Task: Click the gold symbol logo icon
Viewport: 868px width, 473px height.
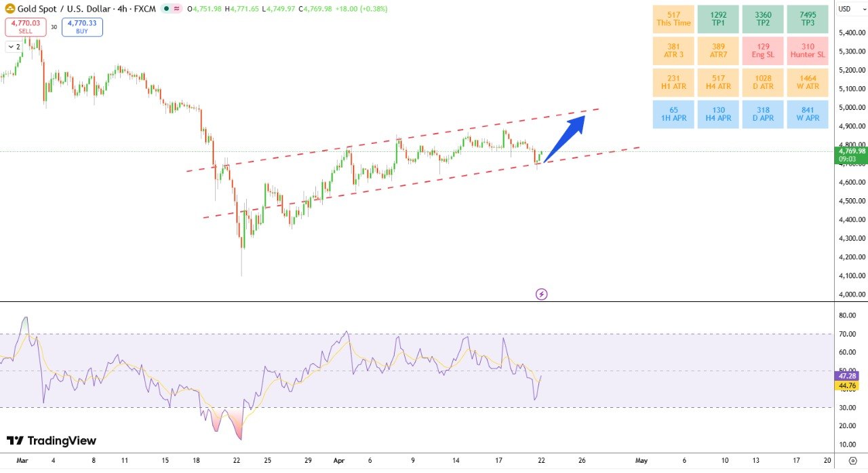Action: 9,9
